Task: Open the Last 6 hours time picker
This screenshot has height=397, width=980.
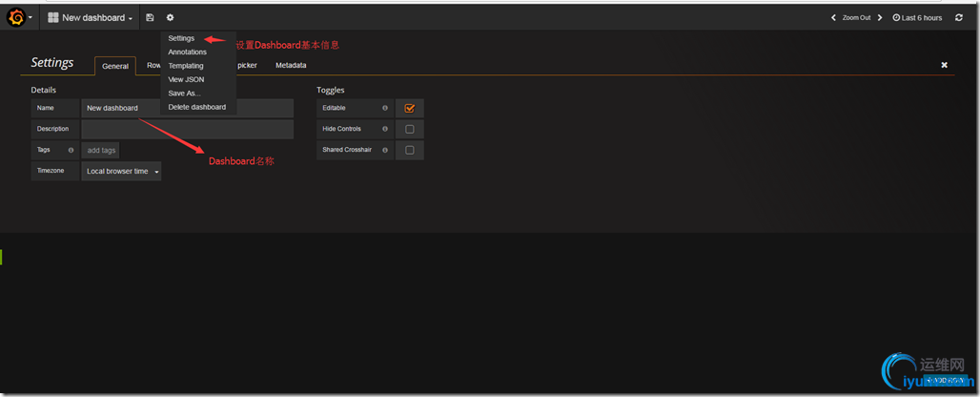Action: coord(917,18)
